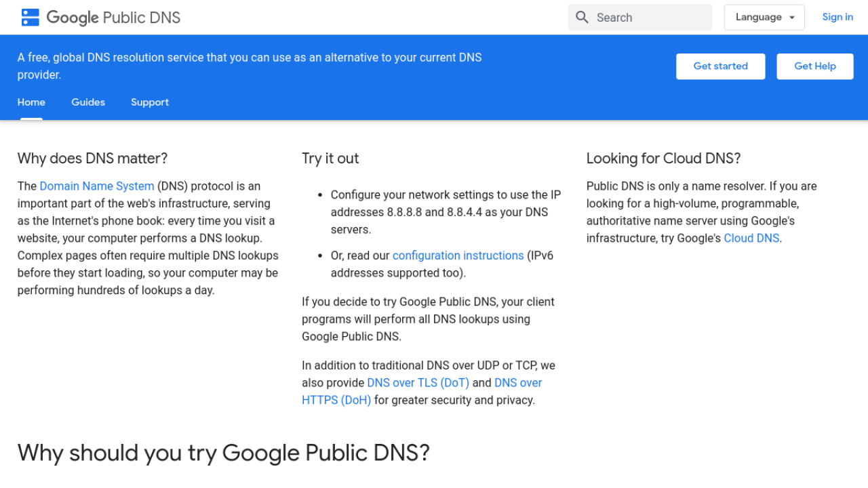The height and width of the screenshot is (488, 868).
Task: Open the configuration instructions link
Action: pyautogui.click(x=458, y=256)
